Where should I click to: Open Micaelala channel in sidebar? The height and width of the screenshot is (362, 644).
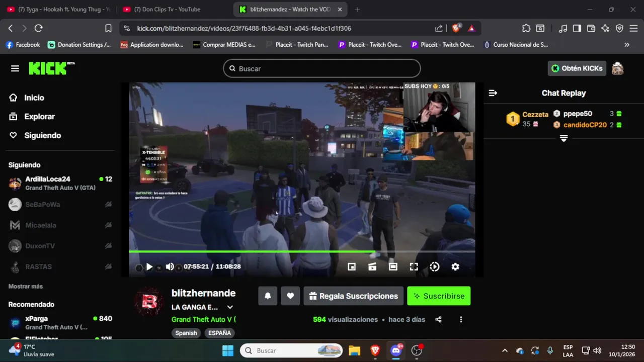[60, 225]
